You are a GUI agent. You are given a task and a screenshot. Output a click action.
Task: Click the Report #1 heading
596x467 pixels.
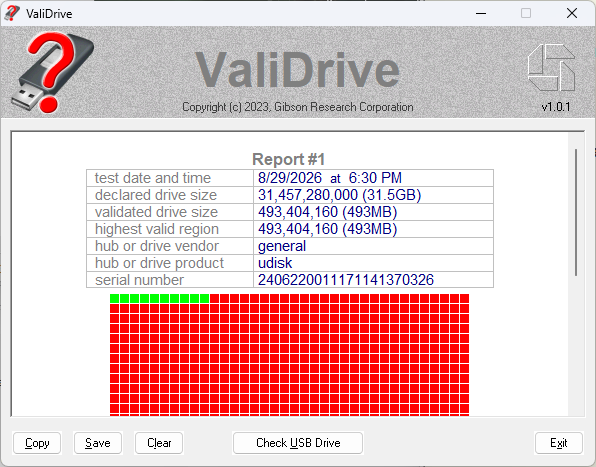coord(288,159)
